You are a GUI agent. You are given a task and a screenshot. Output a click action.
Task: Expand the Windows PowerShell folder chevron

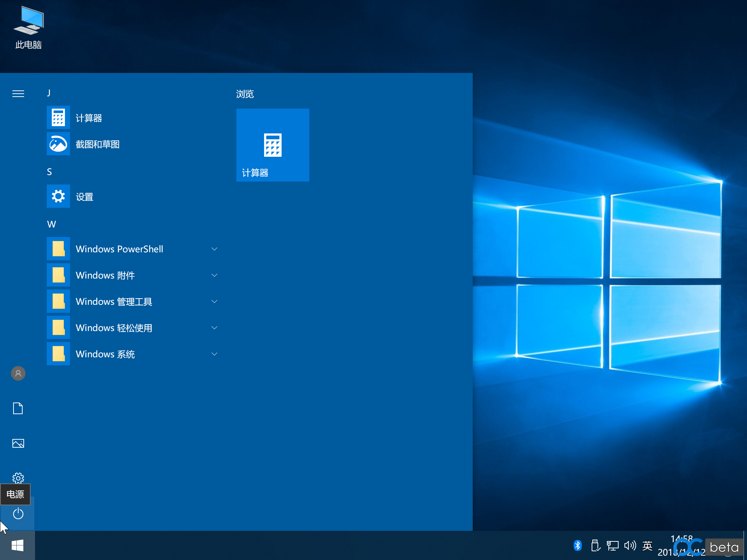point(214,249)
